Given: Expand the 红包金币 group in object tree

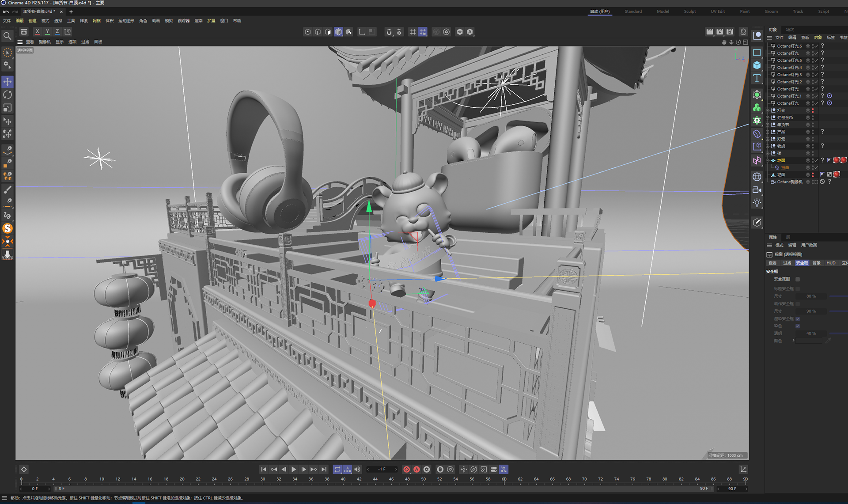Looking at the screenshot, I should (768, 117).
